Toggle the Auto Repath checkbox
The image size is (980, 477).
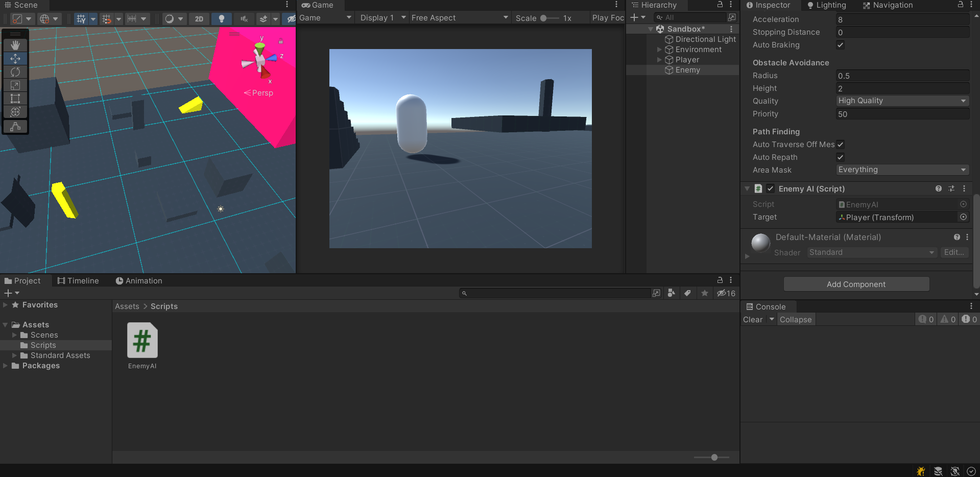tap(840, 157)
